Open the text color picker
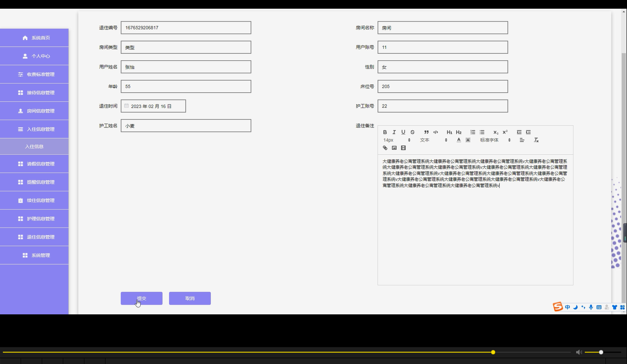The width and height of the screenshot is (627, 364). pos(459,140)
